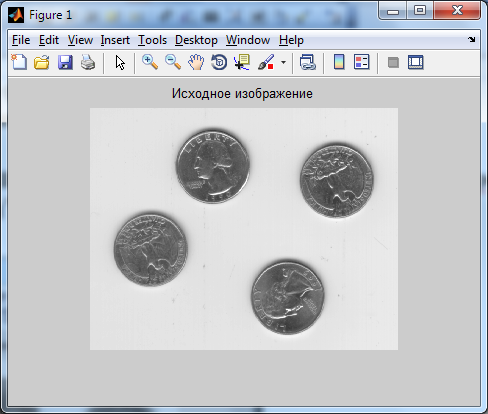
Task: Open the Window menu
Action: point(248,40)
